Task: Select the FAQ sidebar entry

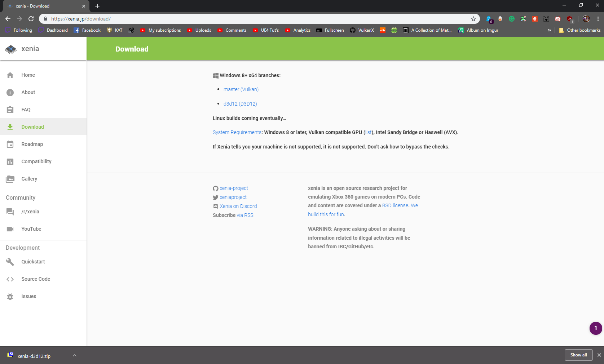Action: click(43, 110)
